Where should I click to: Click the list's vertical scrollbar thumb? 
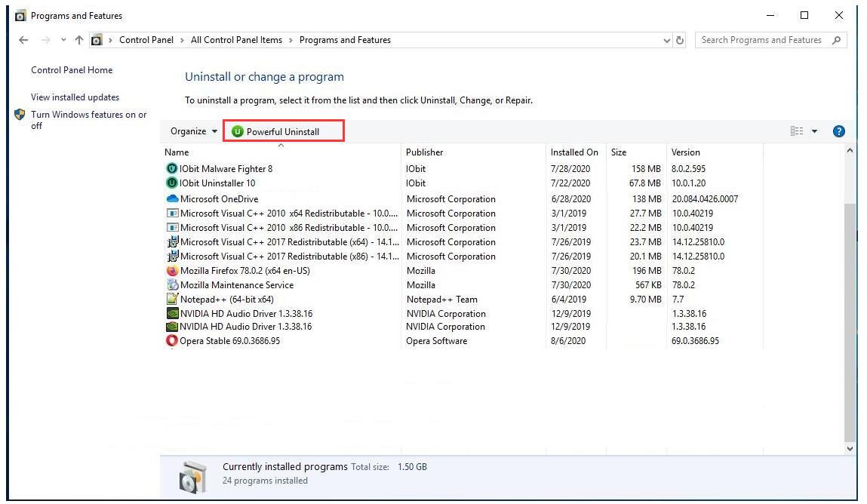pyautogui.click(x=850, y=321)
